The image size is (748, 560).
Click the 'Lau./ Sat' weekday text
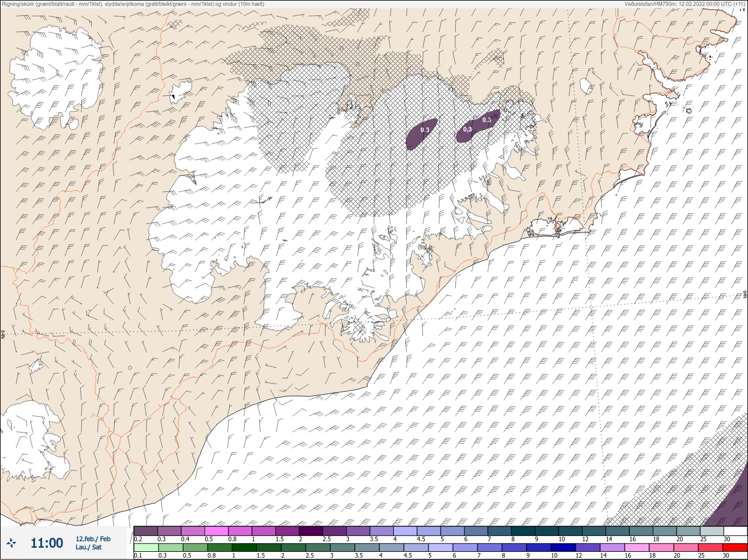(x=89, y=548)
